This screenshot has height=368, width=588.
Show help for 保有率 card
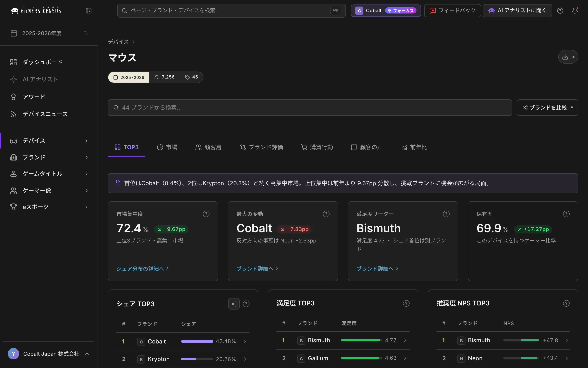(x=566, y=214)
